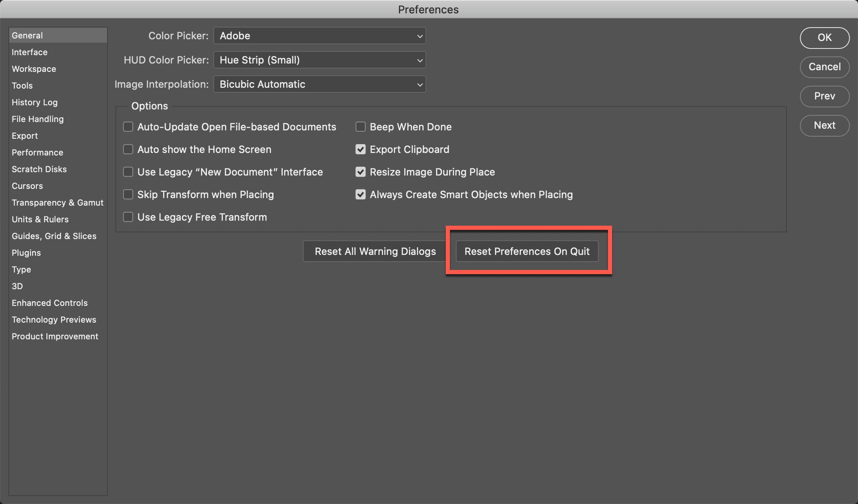
Task: Open the Color Picker dropdown
Action: click(x=319, y=36)
